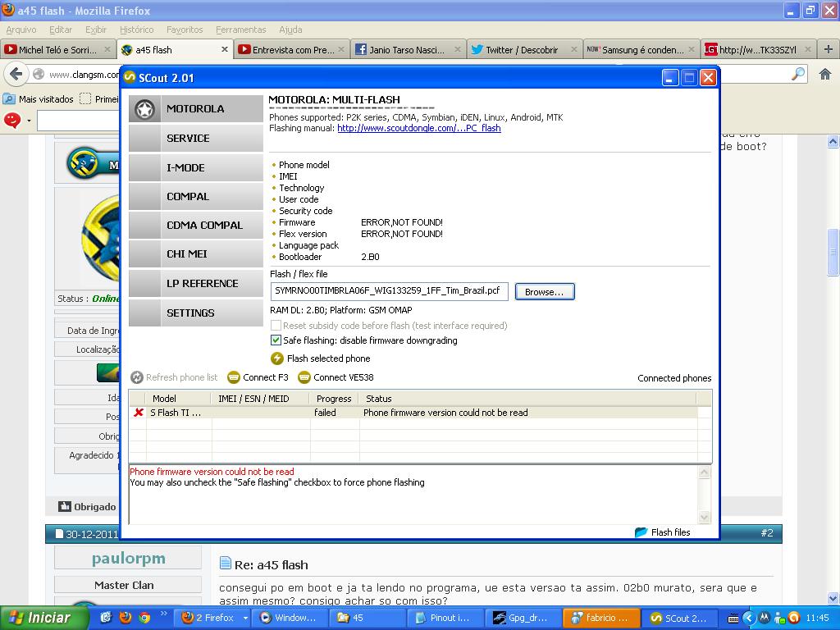Click the Iniciar start button
Viewport: 840px width, 630px height.
[44, 618]
